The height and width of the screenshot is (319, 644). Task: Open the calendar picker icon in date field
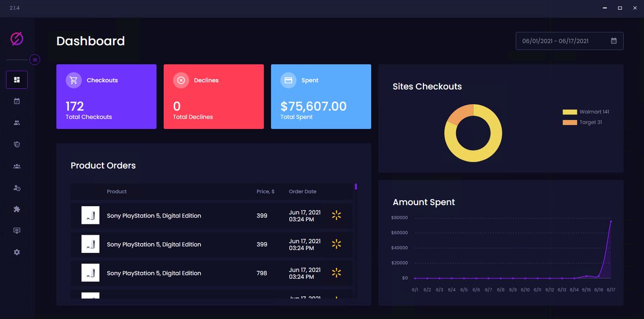pyautogui.click(x=614, y=41)
